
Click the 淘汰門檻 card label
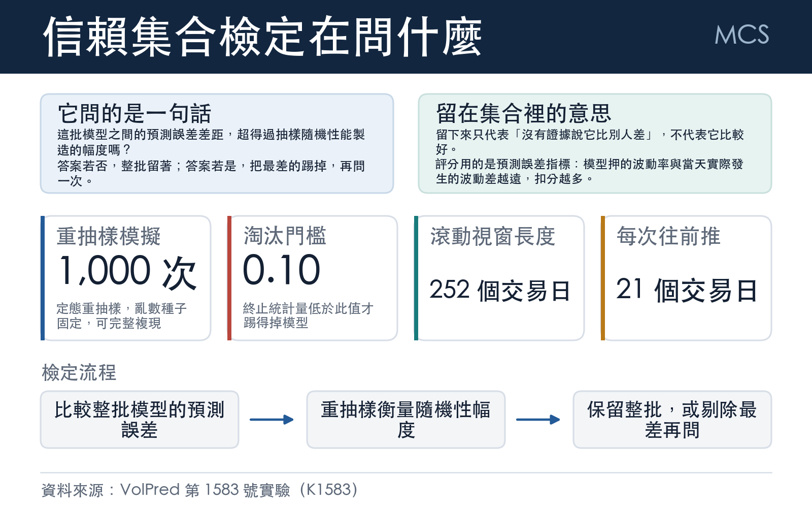tap(285, 236)
